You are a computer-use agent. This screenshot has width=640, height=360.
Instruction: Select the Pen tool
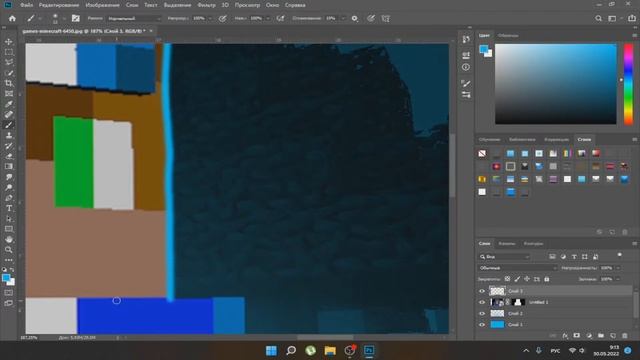(9, 198)
